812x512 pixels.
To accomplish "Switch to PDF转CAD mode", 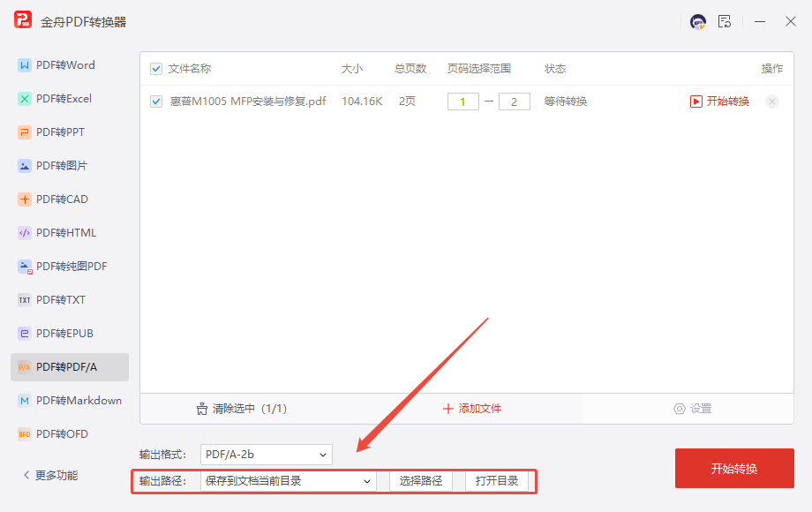I will (70, 200).
